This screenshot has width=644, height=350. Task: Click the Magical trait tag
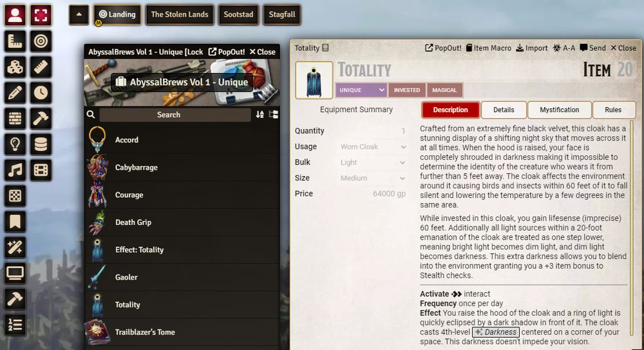(445, 90)
